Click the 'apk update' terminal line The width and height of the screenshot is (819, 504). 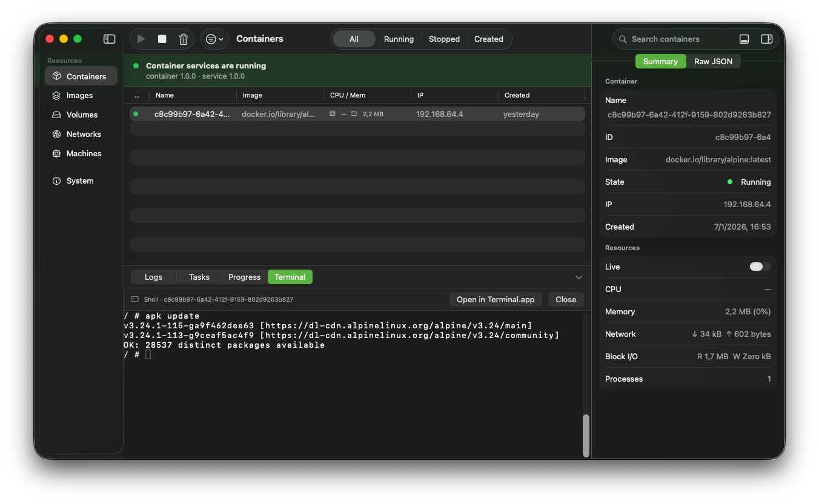[x=161, y=316]
